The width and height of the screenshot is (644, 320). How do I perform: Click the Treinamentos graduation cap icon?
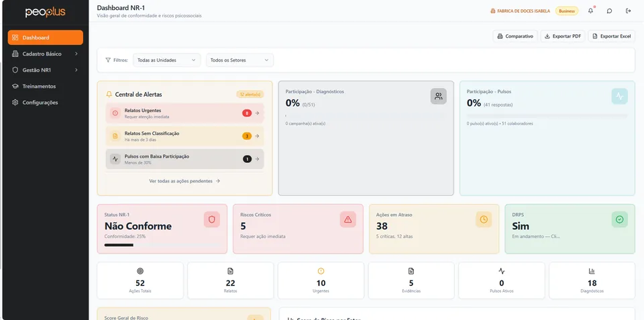pyautogui.click(x=15, y=87)
